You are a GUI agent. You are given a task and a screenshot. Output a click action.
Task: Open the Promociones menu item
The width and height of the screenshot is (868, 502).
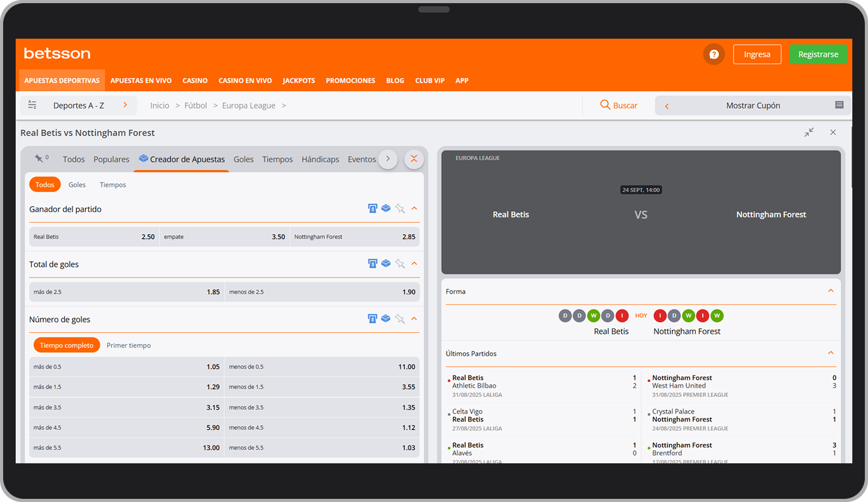click(350, 81)
